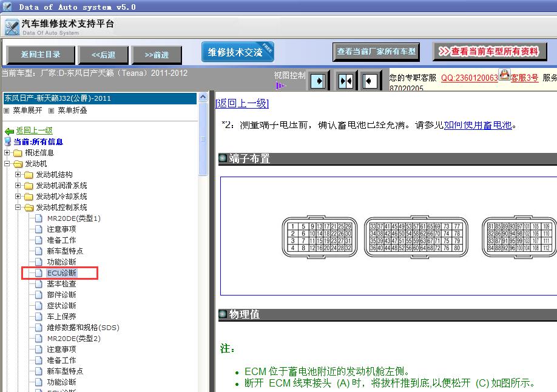Select the first 准备工作 tree item

[x=61, y=240]
